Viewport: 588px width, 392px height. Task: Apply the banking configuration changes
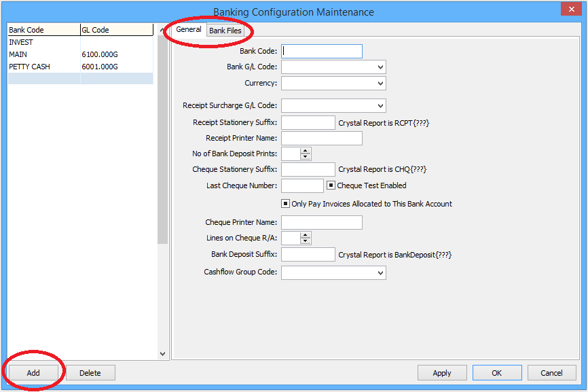pos(442,372)
